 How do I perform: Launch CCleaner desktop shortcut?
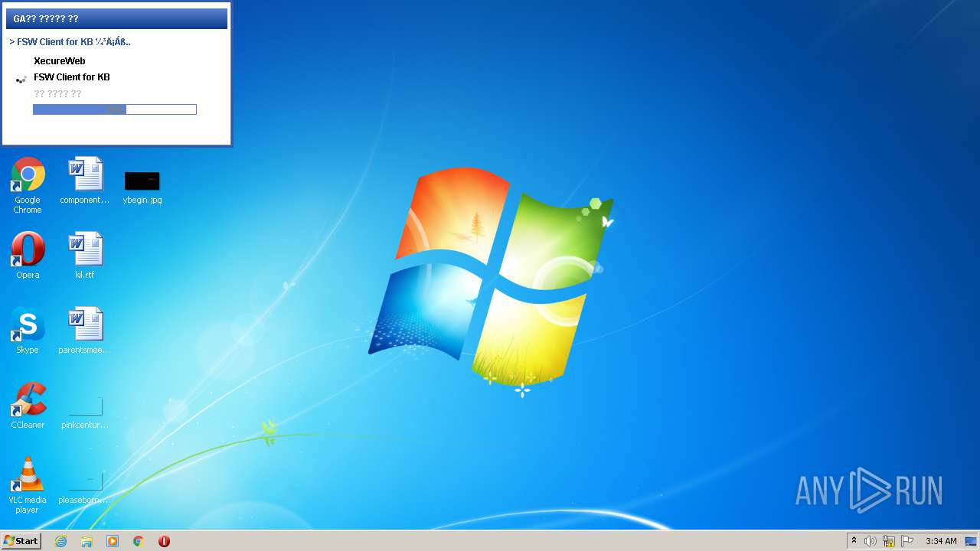tap(28, 406)
